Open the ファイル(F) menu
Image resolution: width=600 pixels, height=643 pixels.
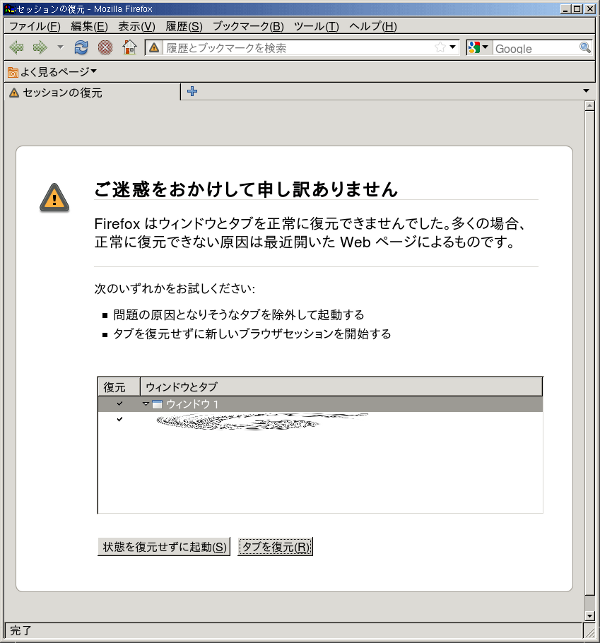pyautogui.click(x=35, y=27)
